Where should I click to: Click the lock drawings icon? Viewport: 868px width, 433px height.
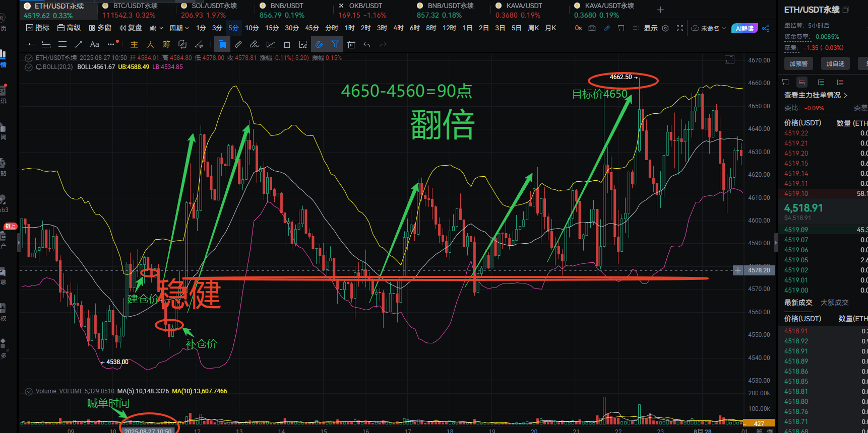click(287, 44)
